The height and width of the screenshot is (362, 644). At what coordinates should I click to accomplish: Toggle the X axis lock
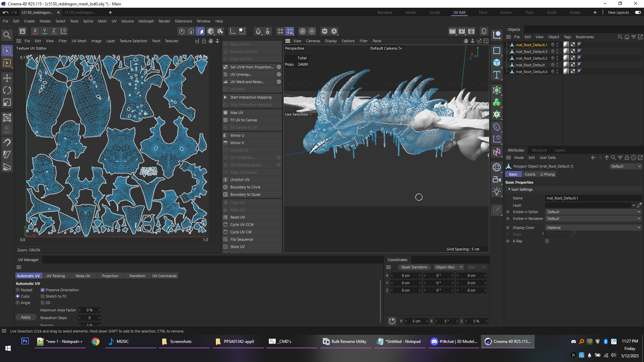35,31
